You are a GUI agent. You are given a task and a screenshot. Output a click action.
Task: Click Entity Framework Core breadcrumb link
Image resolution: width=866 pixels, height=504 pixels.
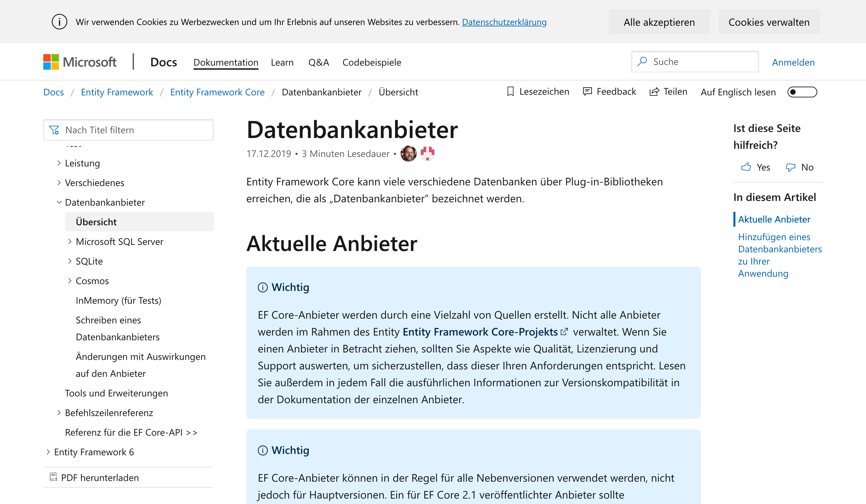tap(217, 92)
